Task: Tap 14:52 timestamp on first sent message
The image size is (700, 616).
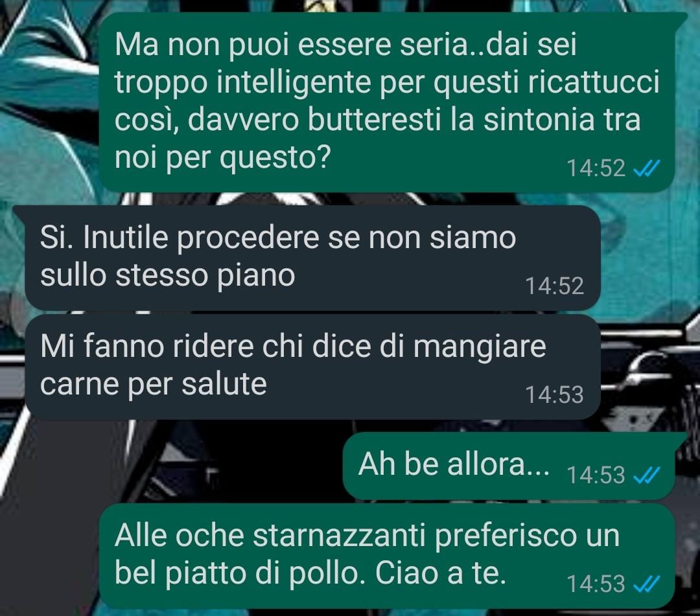Action: point(596,168)
